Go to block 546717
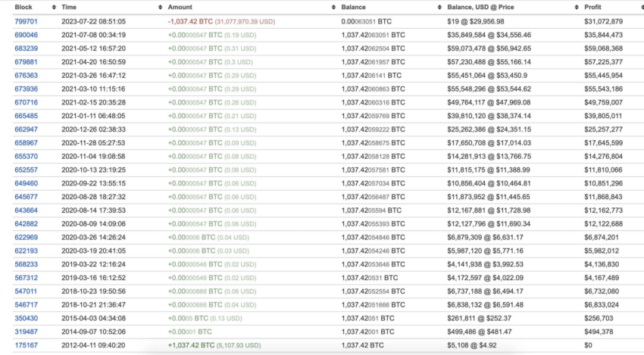Image resolution: width=644 pixels, height=355 pixels. (26, 305)
